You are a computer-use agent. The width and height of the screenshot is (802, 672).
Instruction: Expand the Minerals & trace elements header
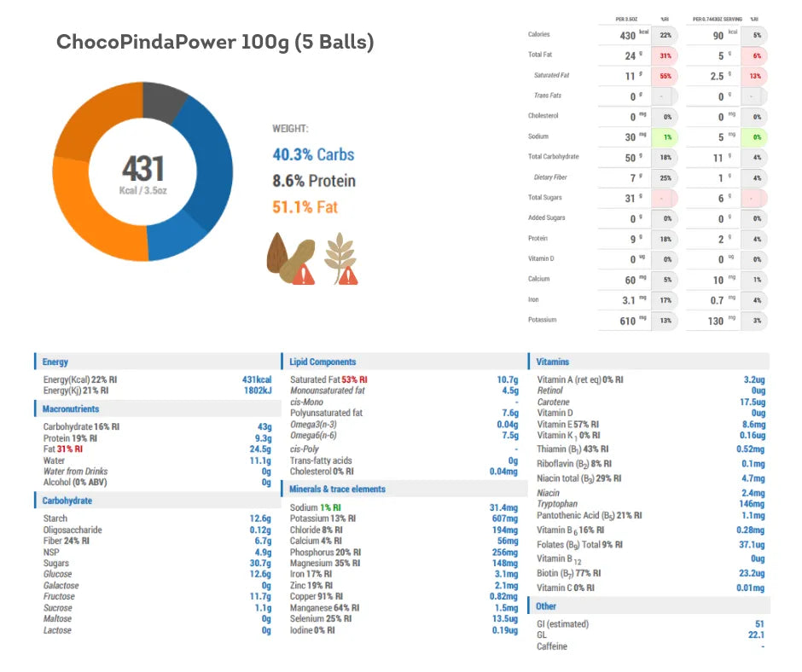337,490
